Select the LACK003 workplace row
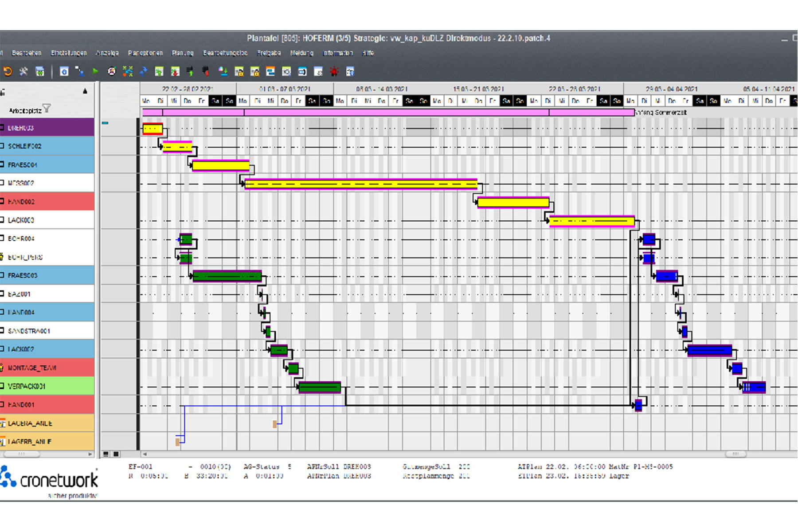This screenshot has width=798, height=532. point(47,220)
